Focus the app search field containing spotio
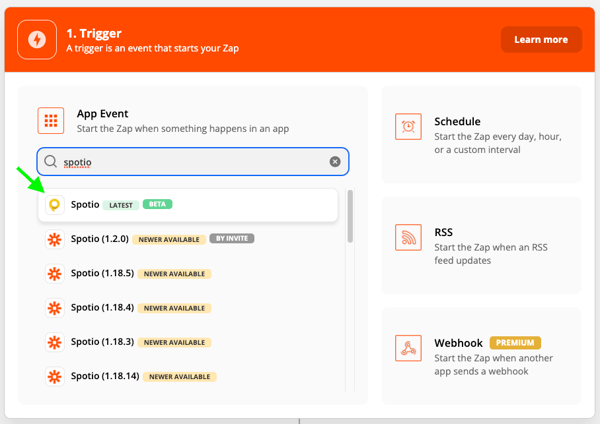Viewport: 600px width, 424px height. 193,161
